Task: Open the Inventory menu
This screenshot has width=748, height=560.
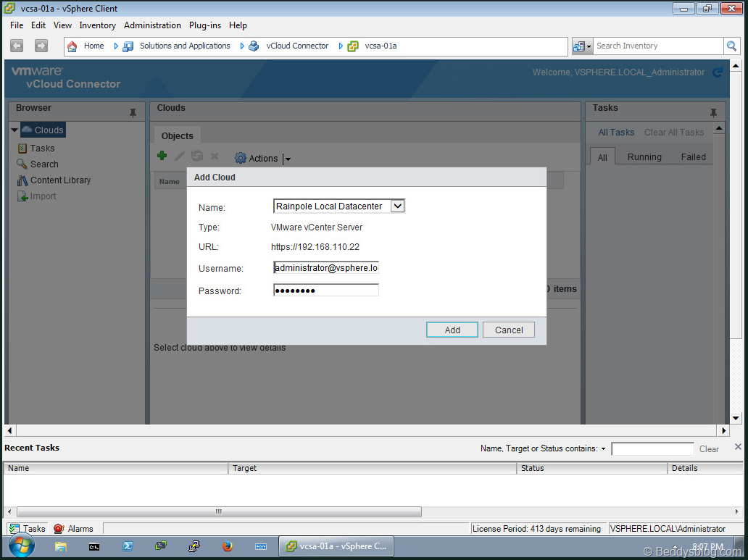Action: tap(97, 25)
